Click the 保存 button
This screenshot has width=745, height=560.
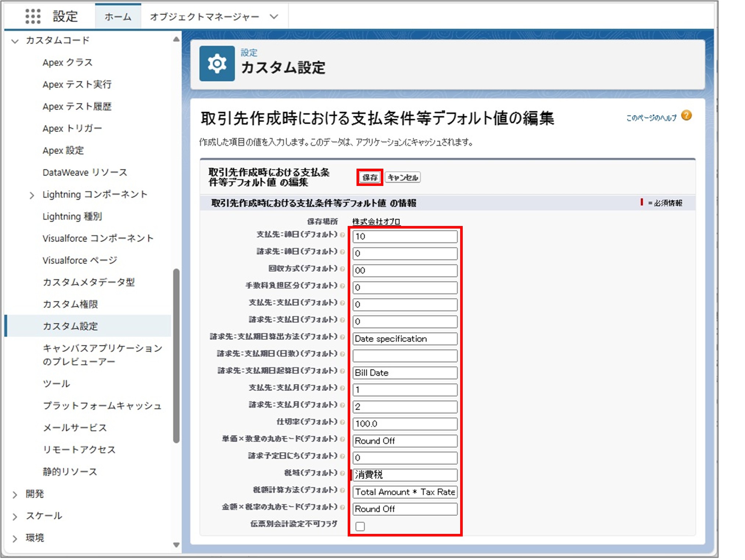pos(370,178)
